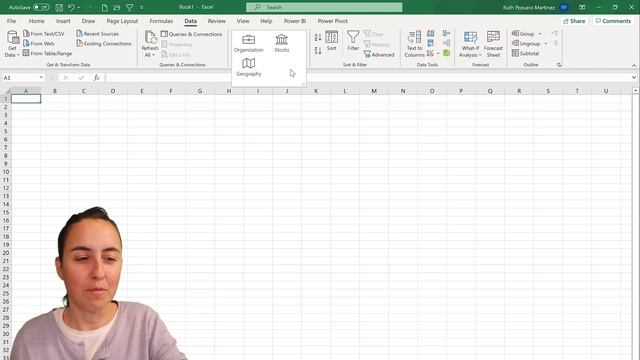Toggle the Filter funnel button
Viewport: 640px width, 360px height.
point(353,41)
